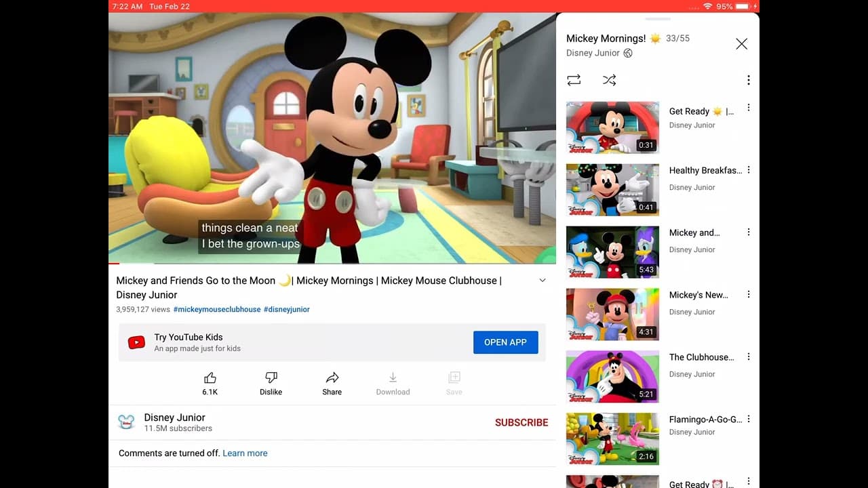The height and width of the screenshot is (488, 868).
Task: Play the Healthy Breakfast 0:41 thumbnail
Action: (612, 190)
